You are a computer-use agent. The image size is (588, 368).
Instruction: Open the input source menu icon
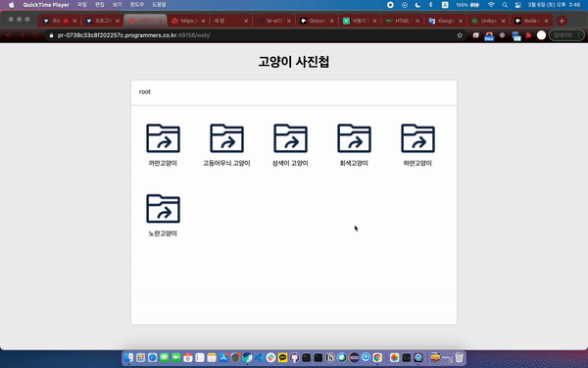445,5
